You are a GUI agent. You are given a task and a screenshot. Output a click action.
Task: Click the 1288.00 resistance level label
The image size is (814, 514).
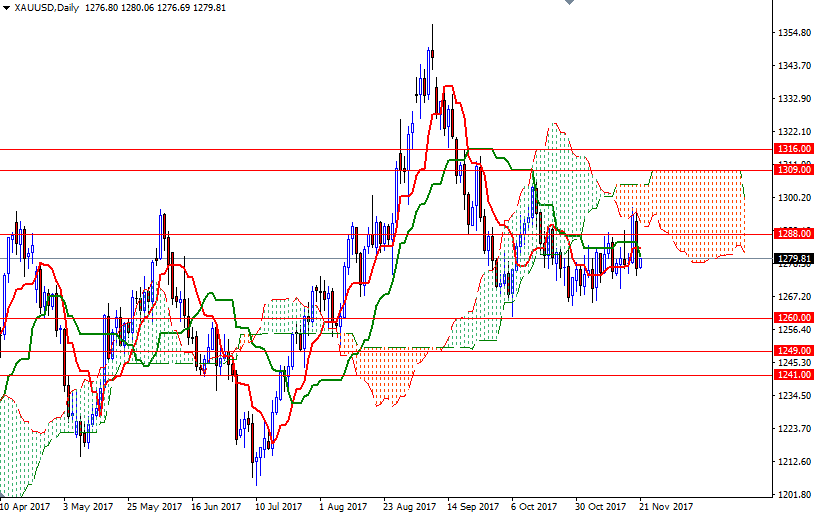tap(794, 234)
